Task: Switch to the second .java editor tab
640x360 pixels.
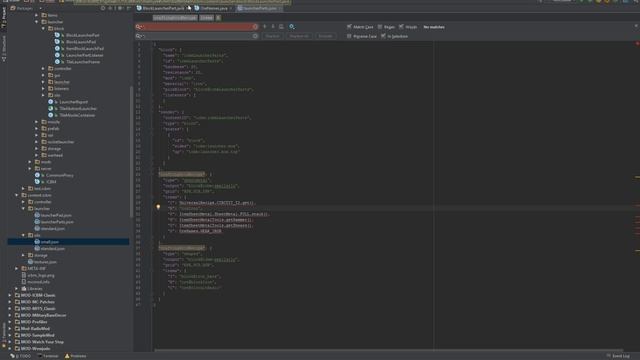Action: (213, 8)
